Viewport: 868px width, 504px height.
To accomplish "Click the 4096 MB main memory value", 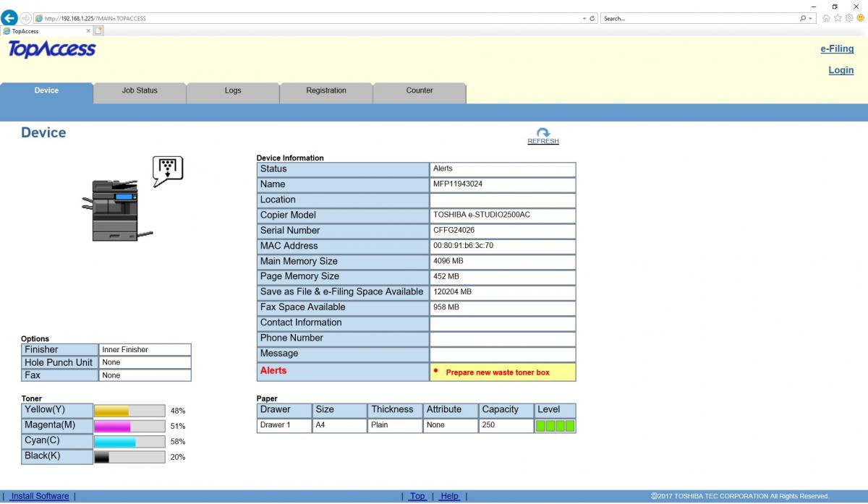I will point(448,261).
